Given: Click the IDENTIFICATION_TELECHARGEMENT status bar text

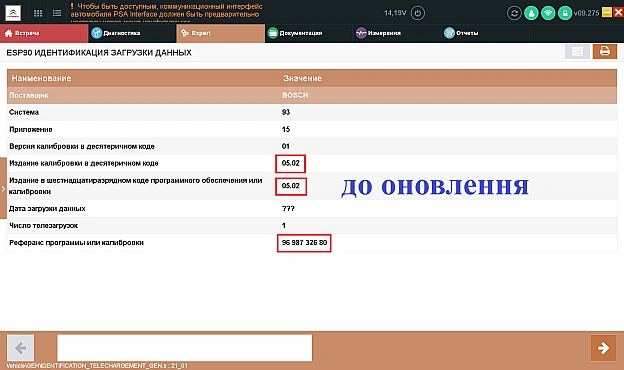Looking at the screenshot, I should [97, 366].
